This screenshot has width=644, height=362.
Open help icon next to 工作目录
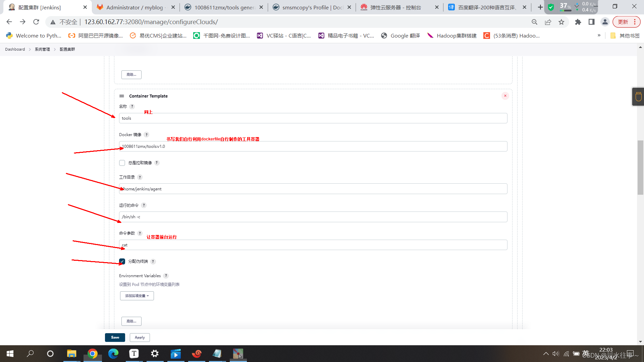(x=140, y=177)
